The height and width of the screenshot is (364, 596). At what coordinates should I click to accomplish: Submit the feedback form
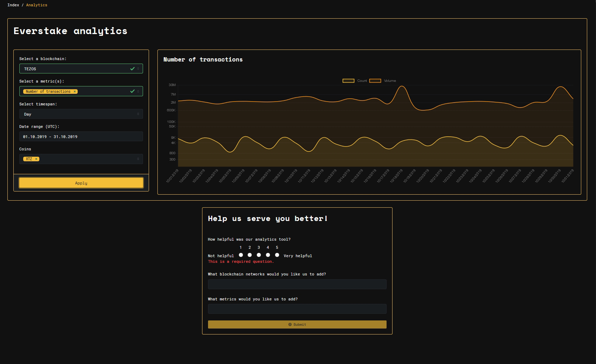point(297,324)
